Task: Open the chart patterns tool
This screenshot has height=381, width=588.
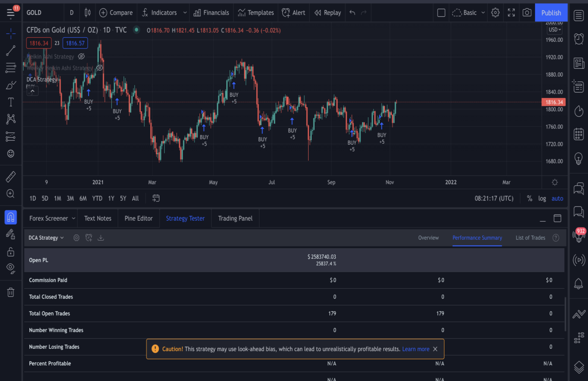Action: tap(11, 119)
